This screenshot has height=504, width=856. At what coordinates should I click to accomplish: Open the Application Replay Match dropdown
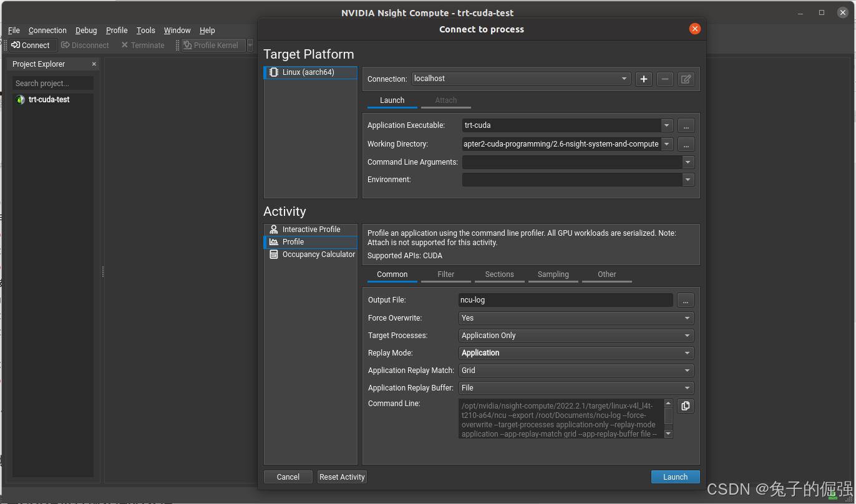pyautogui.click(x=576, y=371)
